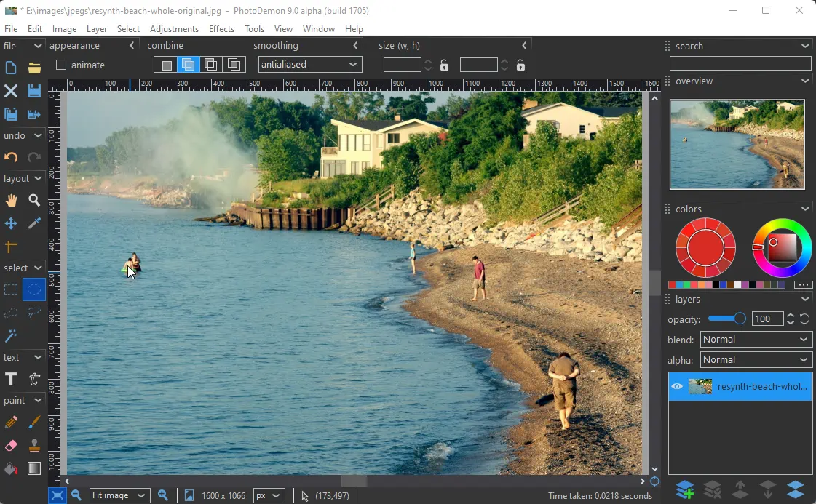Click inside the search input field

(x=740, y=64)
